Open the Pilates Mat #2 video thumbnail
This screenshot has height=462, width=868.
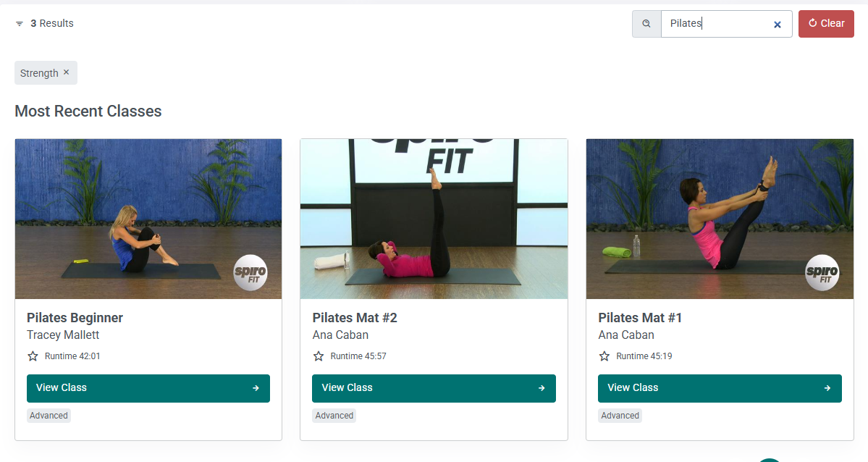[434, 219]
